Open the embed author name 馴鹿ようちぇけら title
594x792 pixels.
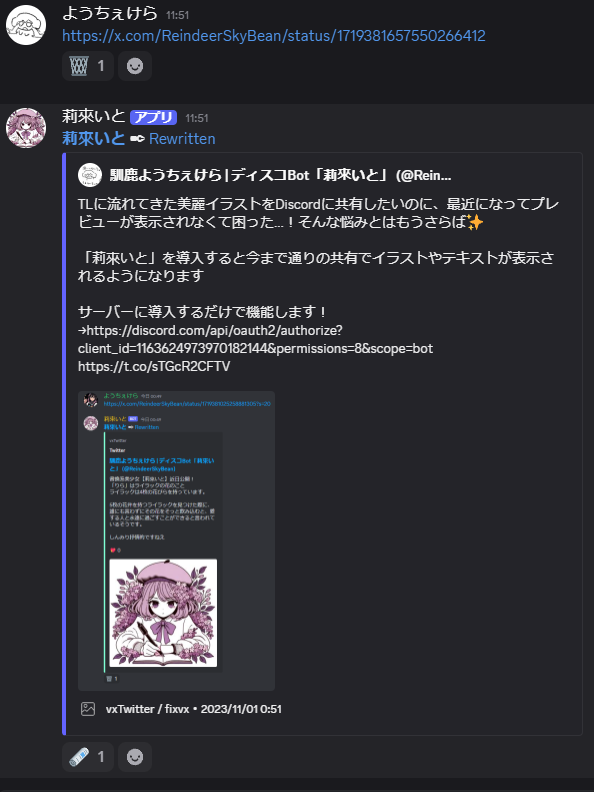point(280,175)
